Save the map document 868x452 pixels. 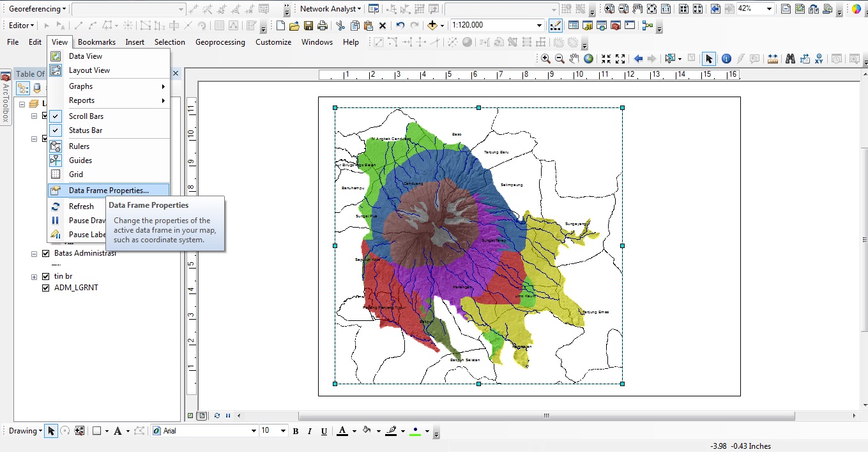308,26
